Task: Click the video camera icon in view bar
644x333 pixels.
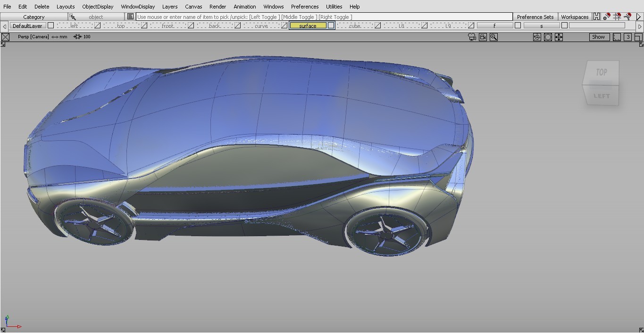Action: [483, 37]
